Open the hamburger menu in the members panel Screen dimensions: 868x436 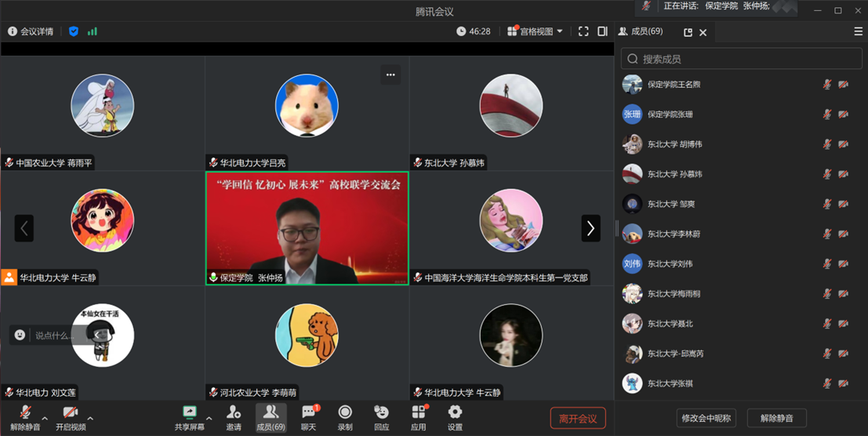coord(859,31)
